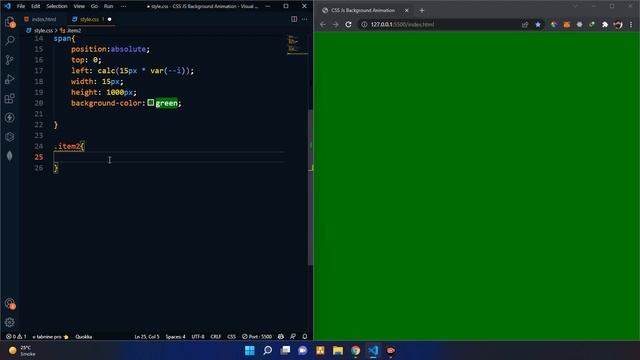Open a new browser tab
The height and width of the screenshot is (360, 640).
(x=422, y=11)
